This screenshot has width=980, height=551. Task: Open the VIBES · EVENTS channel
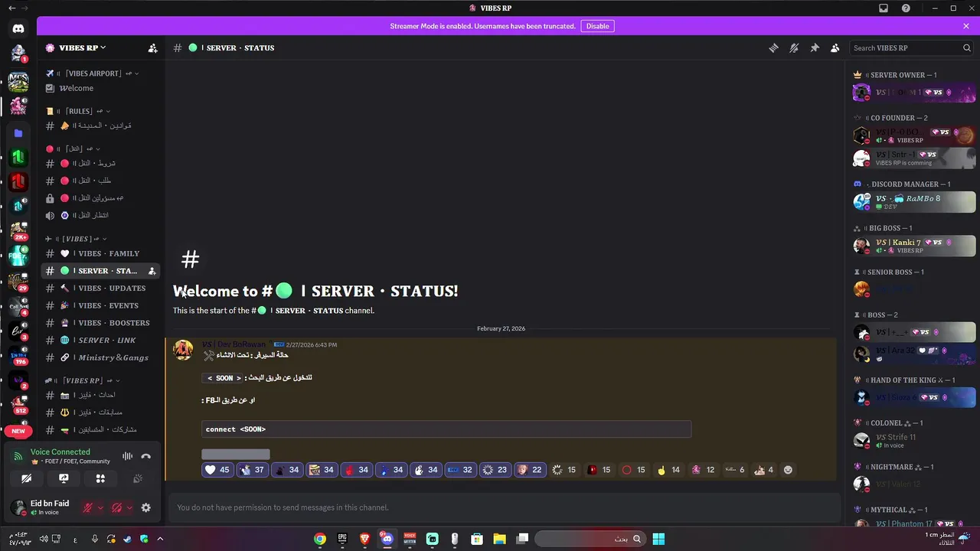[x=100, y=305]
